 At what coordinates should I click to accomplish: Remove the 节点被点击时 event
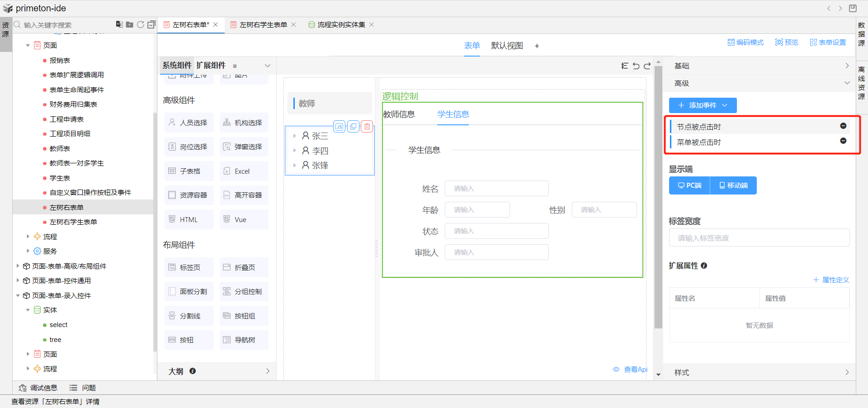pyautogui.click(x=843, y=126)
